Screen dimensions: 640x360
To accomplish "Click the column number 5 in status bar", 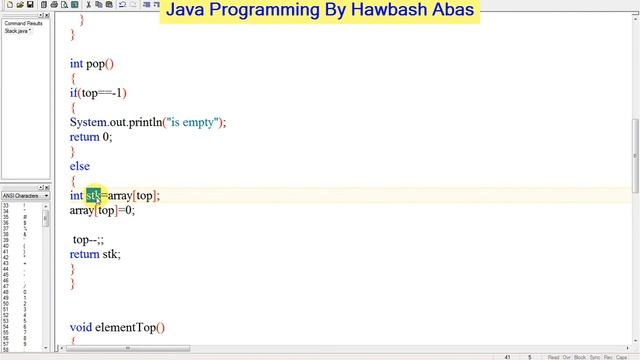I will point(530,357).
